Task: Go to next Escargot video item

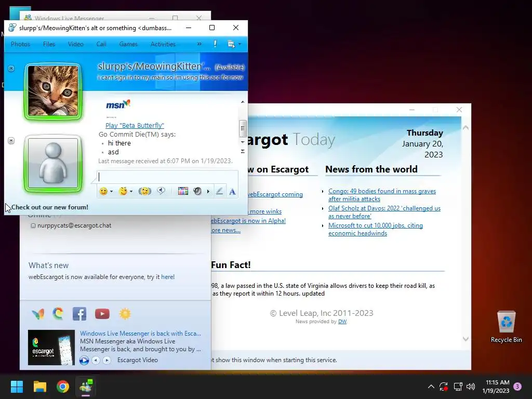Action: tap(107, 360)
